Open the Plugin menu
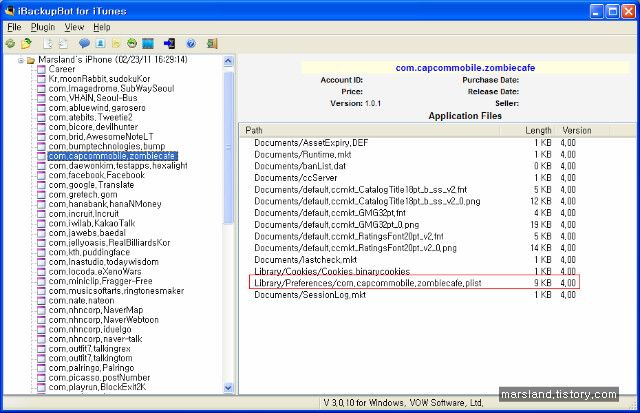The image size is (640, 413). point(43,27)
